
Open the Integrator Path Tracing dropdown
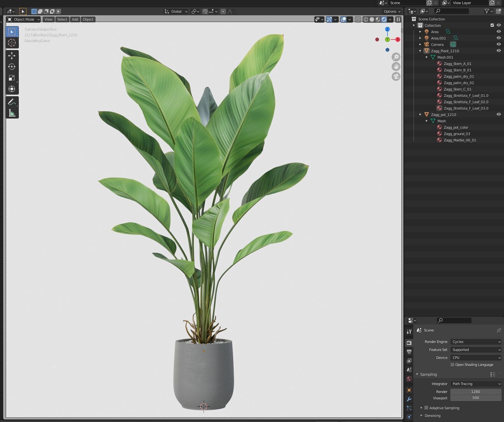tap(476, 384)
